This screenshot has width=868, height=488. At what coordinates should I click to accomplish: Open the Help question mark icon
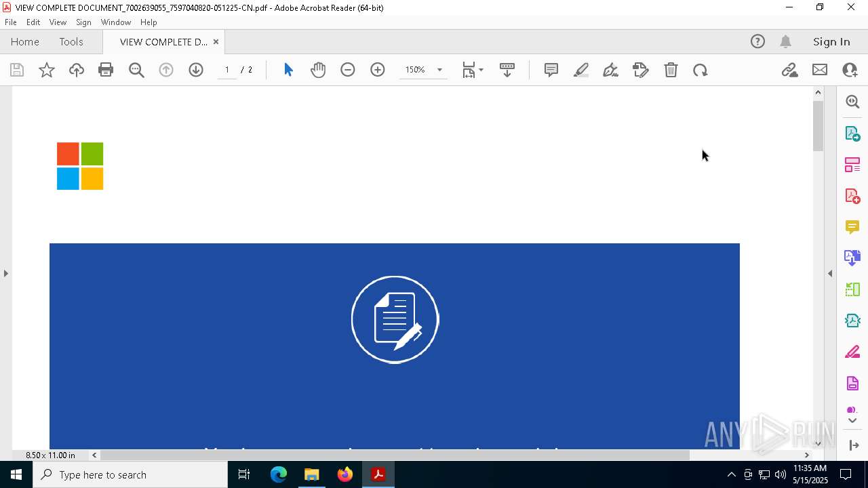click(757, 41)
